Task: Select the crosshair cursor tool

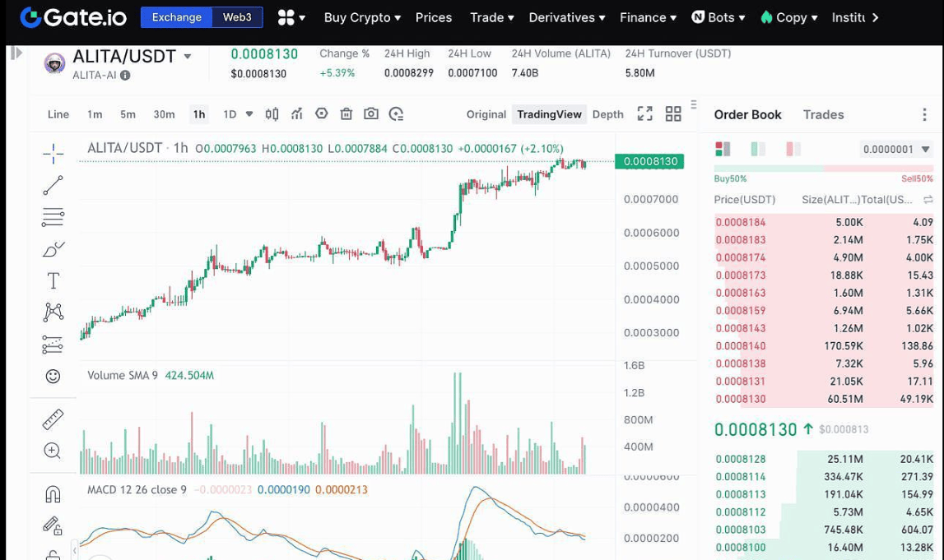Action: tap(53, 153)
